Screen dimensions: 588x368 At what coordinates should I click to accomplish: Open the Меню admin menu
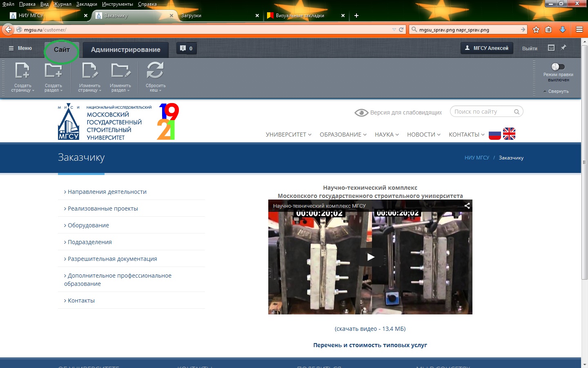pyautogui.click(x=20, y=48)
